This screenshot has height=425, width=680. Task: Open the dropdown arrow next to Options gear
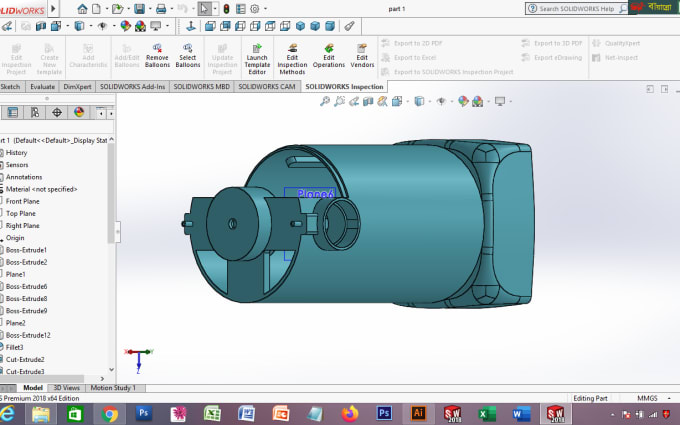pyautogui.click(x=265, y=9)
